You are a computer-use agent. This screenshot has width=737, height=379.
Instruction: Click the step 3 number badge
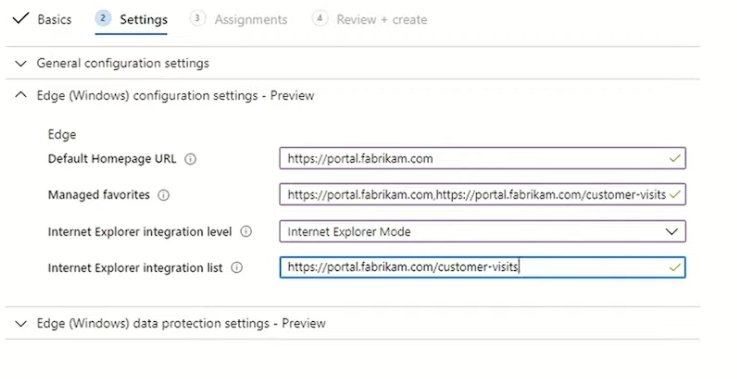[197, 18]
